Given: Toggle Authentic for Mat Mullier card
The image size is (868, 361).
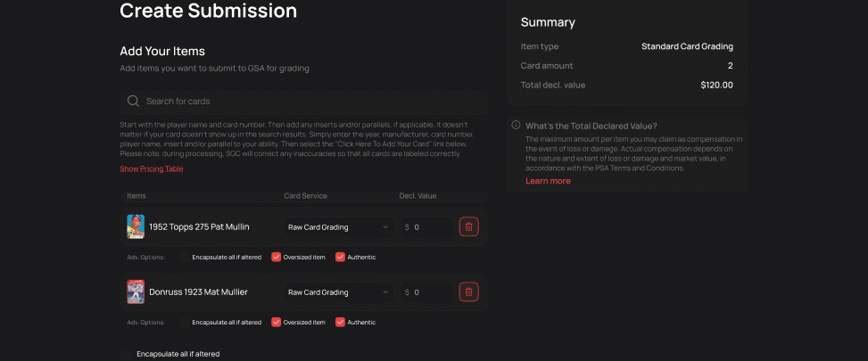Looking at the screenshot, I should pyautogui.click(x=340, y=322).
